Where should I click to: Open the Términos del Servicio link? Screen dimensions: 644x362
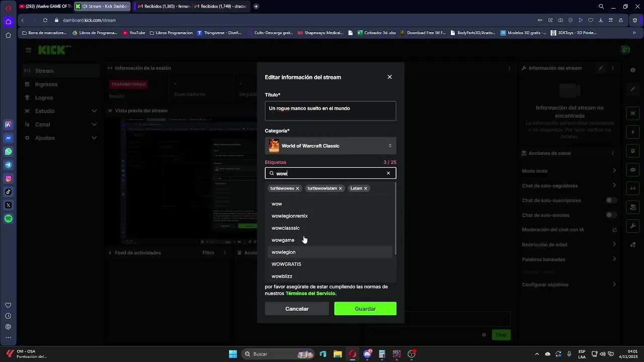[310, 294]
